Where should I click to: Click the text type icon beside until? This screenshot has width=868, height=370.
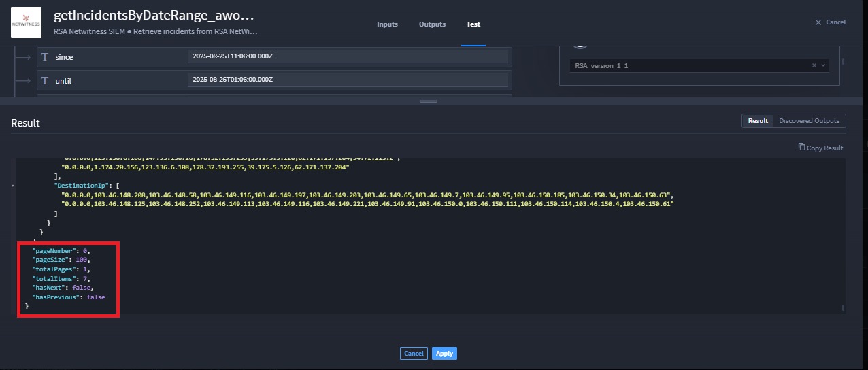coord(45,81)
